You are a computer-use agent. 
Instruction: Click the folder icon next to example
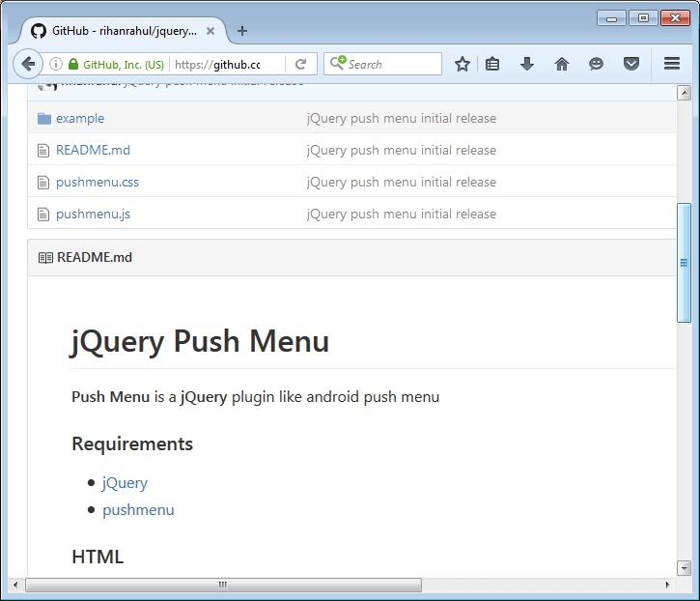pyautogui.click(x=43, y=119)
